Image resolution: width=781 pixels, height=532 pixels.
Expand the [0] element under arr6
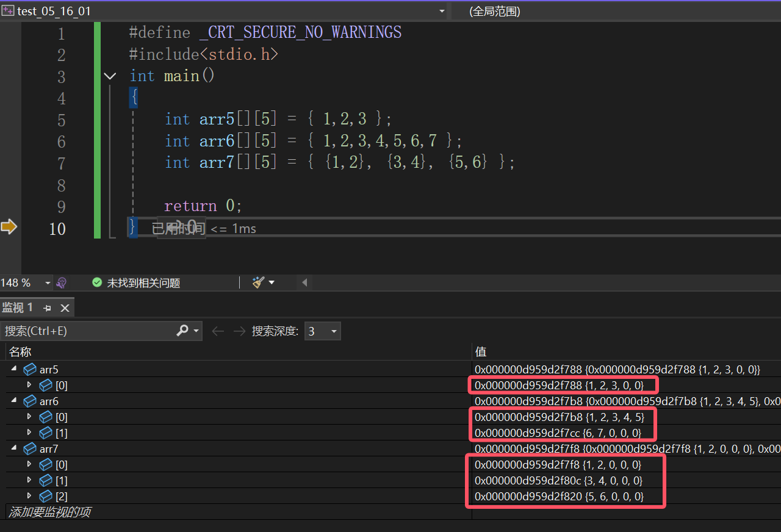tap(29, 417)
